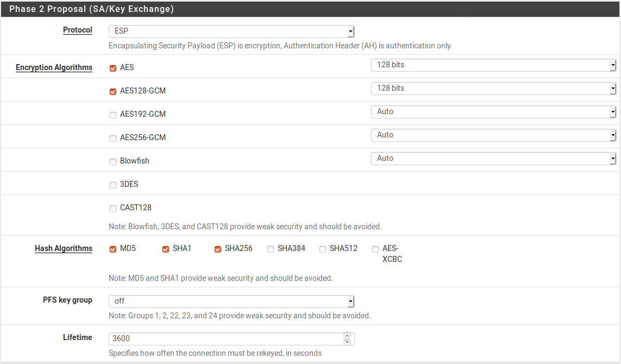Disable the SHA1 hash algorithm
The width and height of the screenshot is (621, 364).
point(165,249)
